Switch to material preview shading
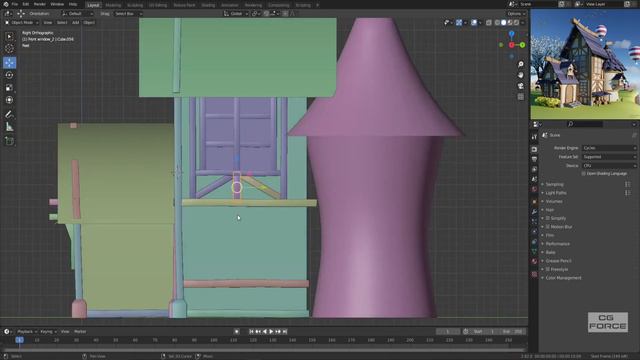640x360 pixels. pyautogui.click(x=510, y=23)
